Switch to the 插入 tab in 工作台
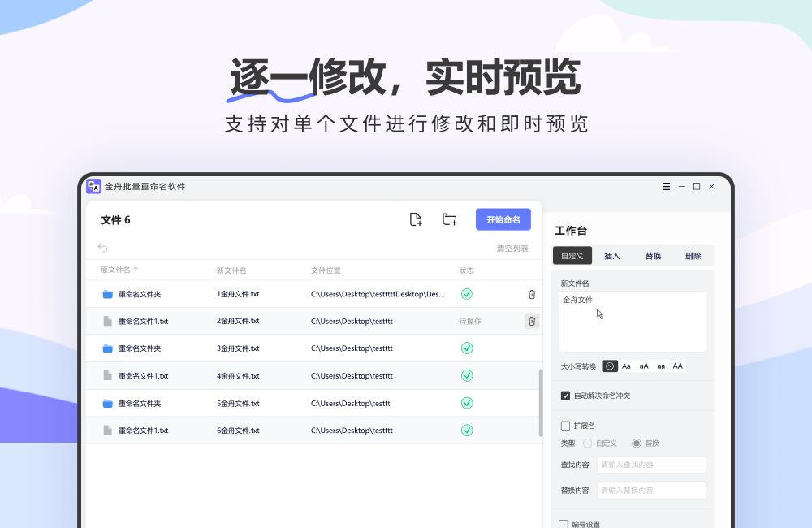This screenshot has width=812, height=528. pyautogui.click(x=612, y=255)
